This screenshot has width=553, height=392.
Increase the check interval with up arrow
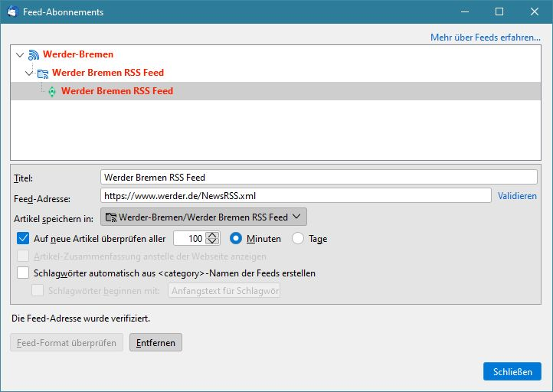coord(212,235)
